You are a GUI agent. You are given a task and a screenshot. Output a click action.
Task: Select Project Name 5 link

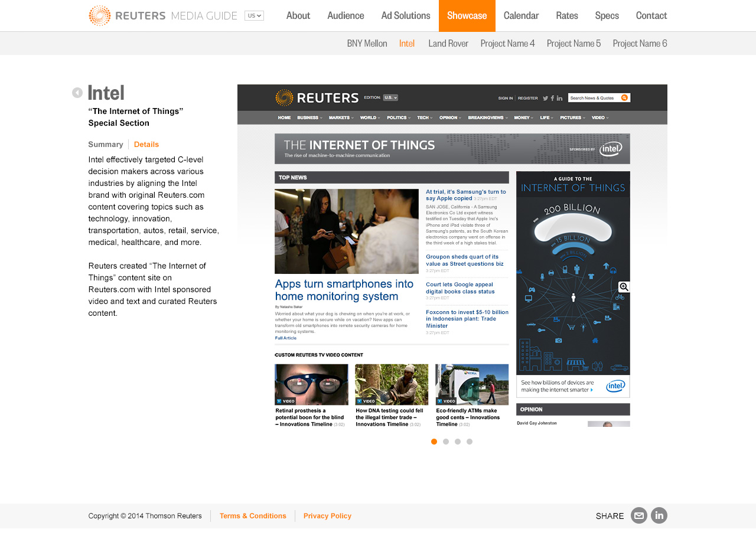click(x=573, y=43)
